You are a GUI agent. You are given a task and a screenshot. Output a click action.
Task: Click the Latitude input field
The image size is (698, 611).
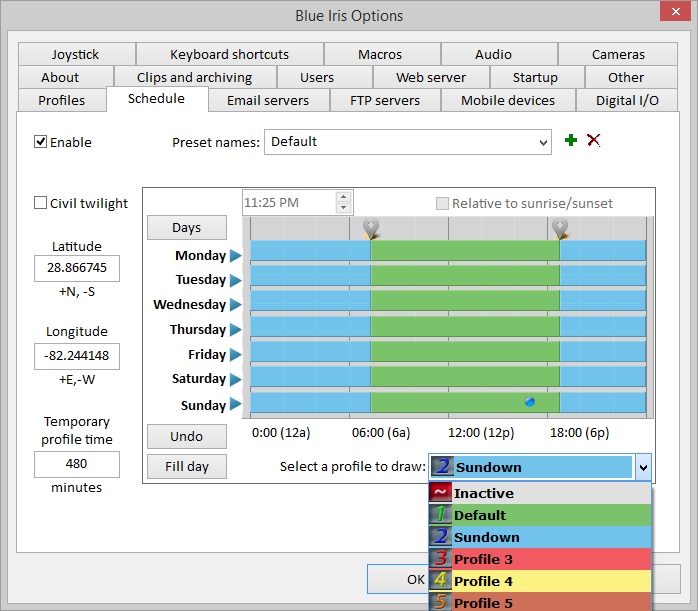tap(77, 268)
